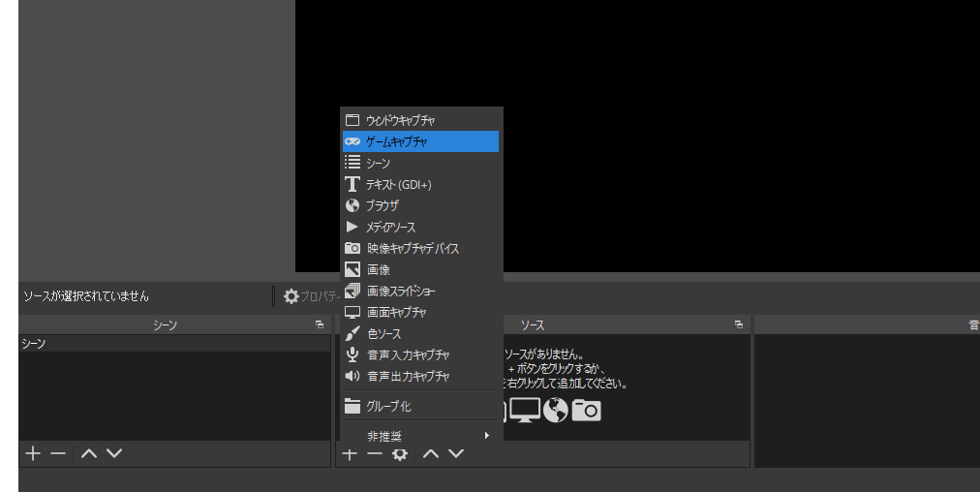The width and height of the screenshot is (980, 492).
Task: Open プロパティ button with gear
Action: [x=311, y=296]
